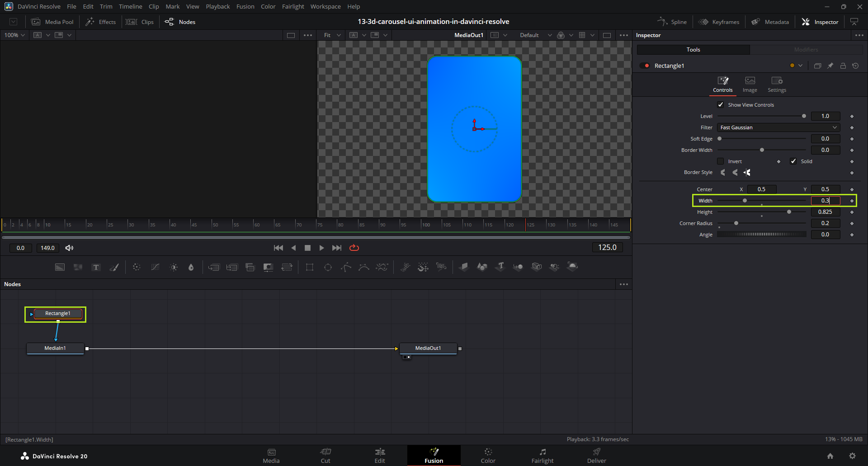
Task: Open the Media Pool panel
Action: point(52,22)
